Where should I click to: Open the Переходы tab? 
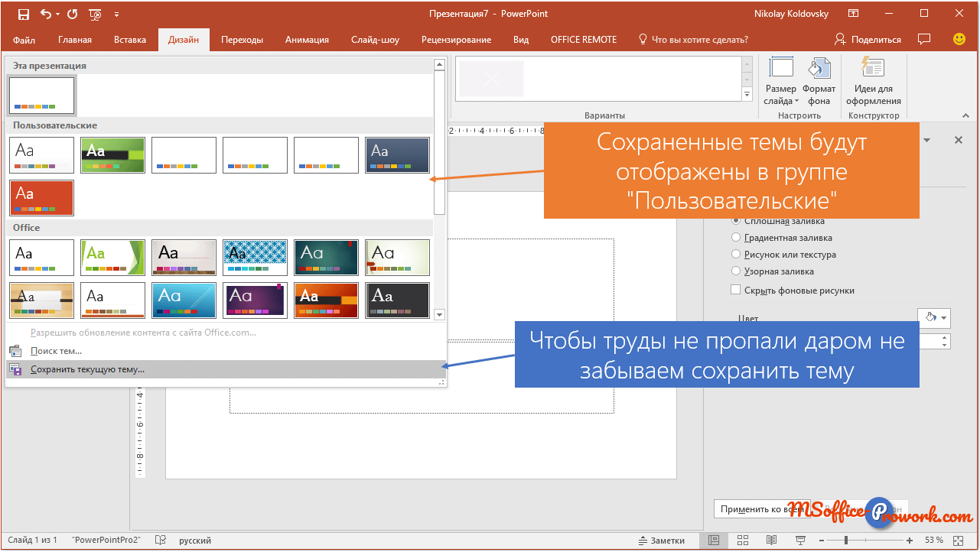coord(243,40)
